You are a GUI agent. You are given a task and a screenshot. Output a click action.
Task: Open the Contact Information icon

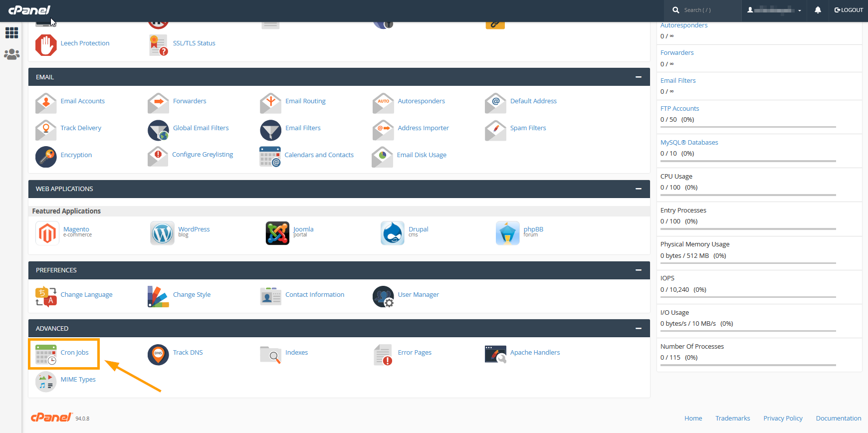pyautogui.click(x=270, y=296)
